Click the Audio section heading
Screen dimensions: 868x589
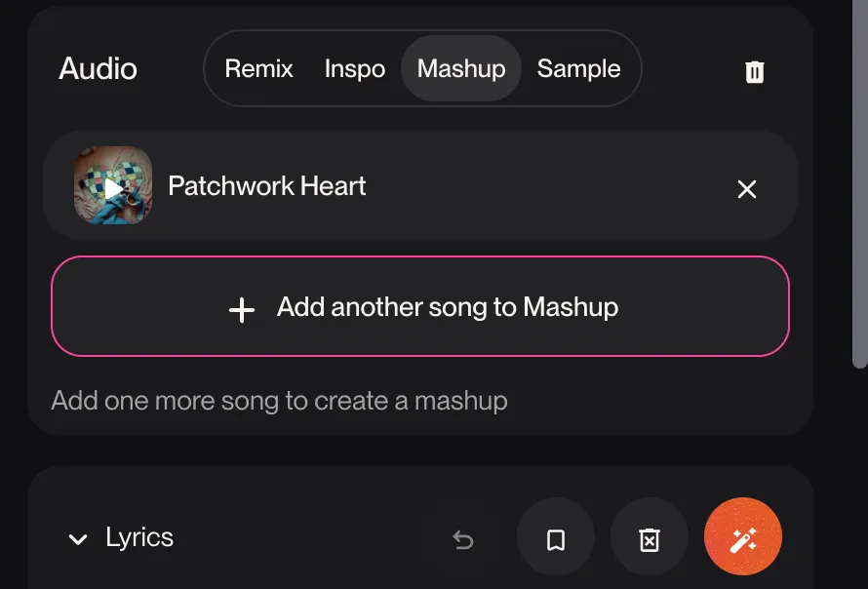pos(98,68)
